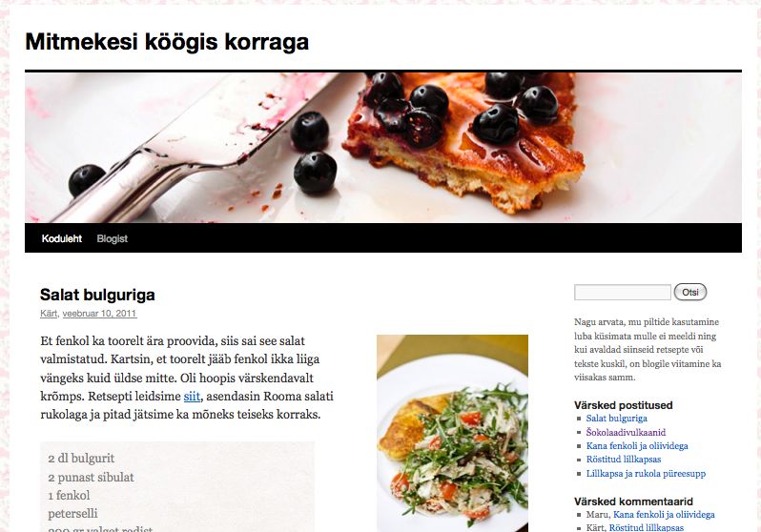761x532 pixels.
Task: Open recent post Kana fenkoli ja oliividega
Action: [637, 445]
